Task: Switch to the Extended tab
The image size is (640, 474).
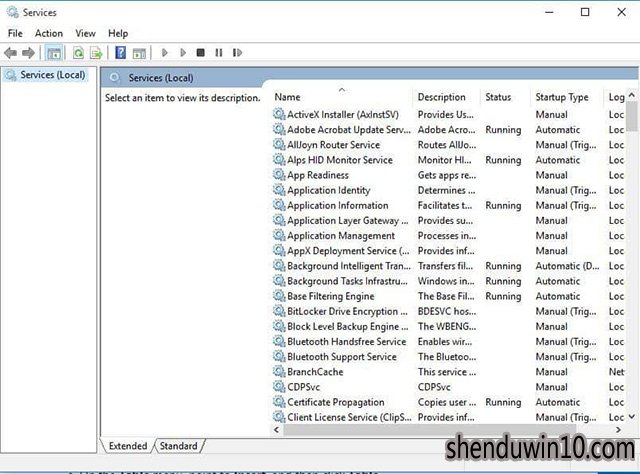Action: coord(128,446)
